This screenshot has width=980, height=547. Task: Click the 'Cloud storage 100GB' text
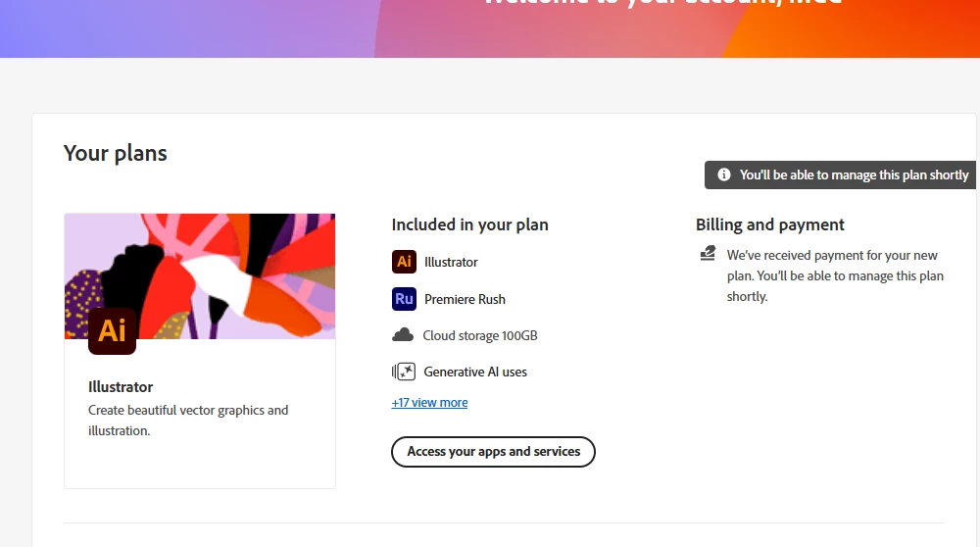[480, 335]
